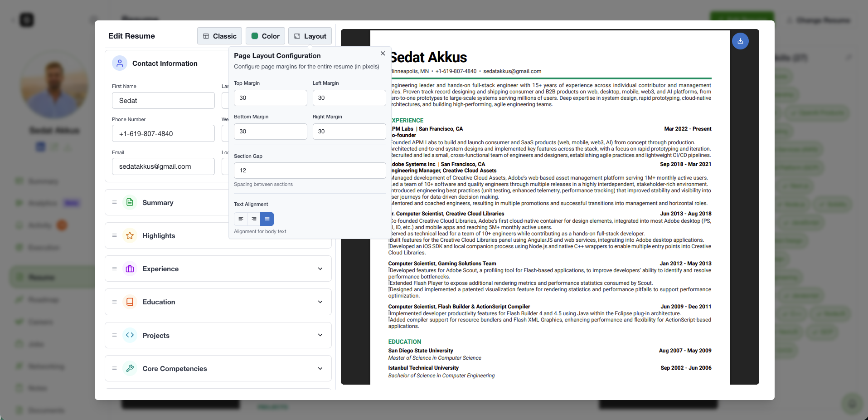Select justified text alignment option

coord(267,219)
